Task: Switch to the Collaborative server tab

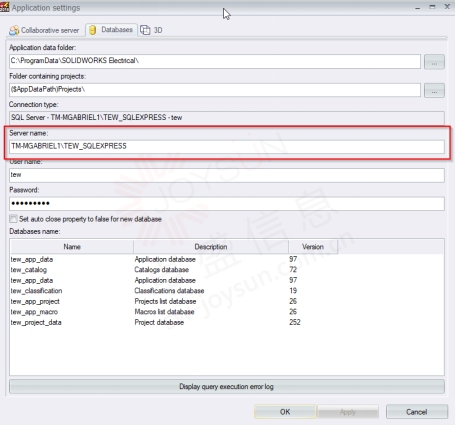Action: tap(44, 30)
